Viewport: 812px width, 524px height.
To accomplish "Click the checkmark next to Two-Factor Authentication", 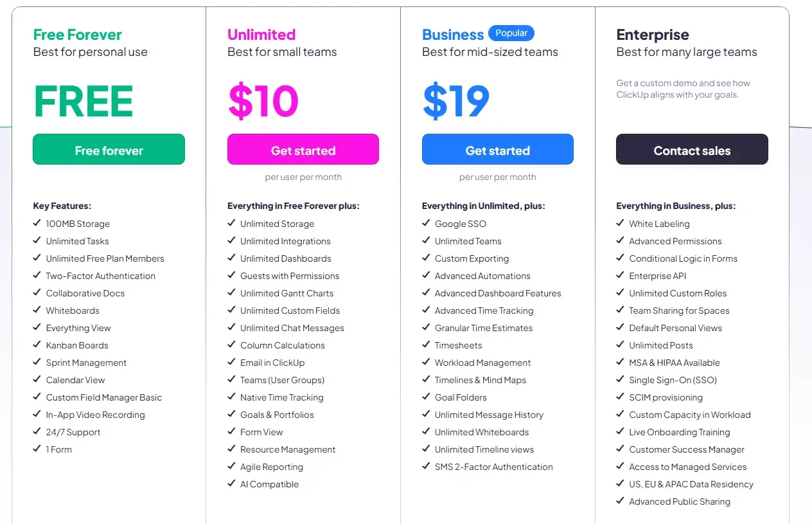I will [x=37, y=276].
